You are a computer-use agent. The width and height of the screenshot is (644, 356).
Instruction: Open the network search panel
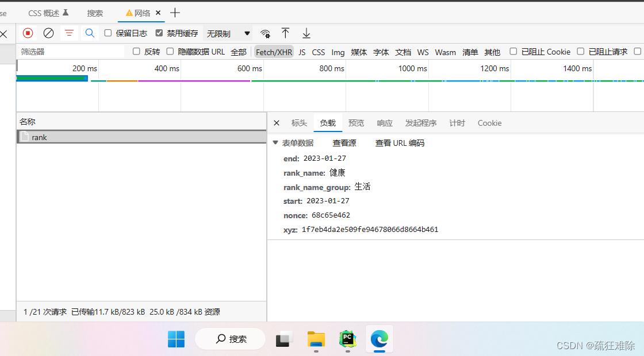90,33
